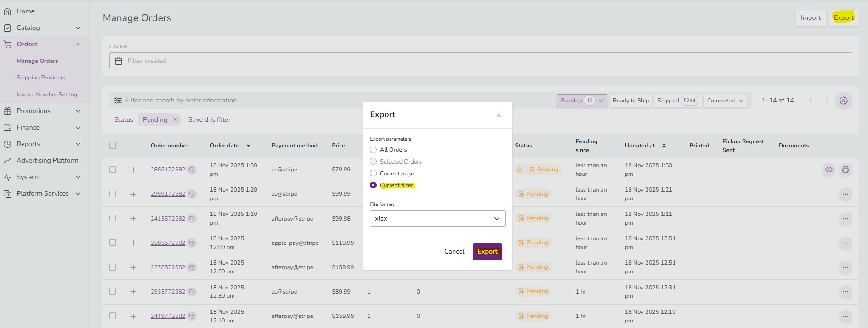This screenshot has height=328, width=868.
Task: Open Shipping Providers in sidebar
Action: pyautogui.click(x=41, y=78)
